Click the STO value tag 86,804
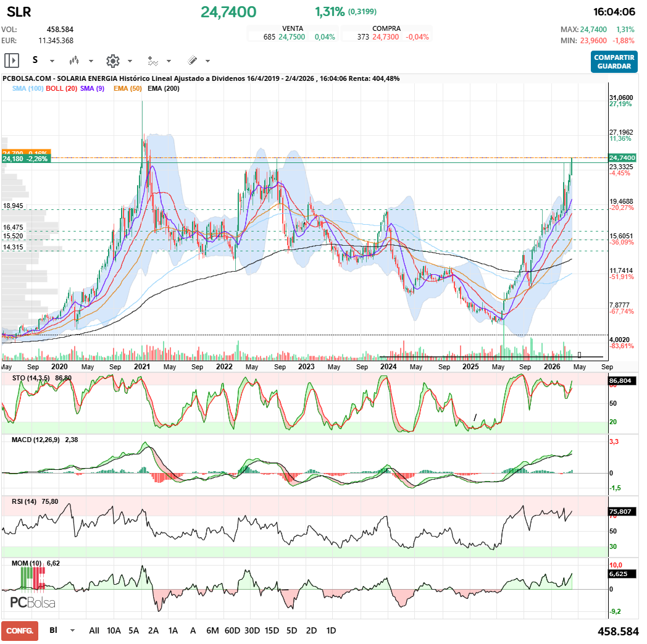The height and width of the screenshot is (644, 647). (622, 380)
